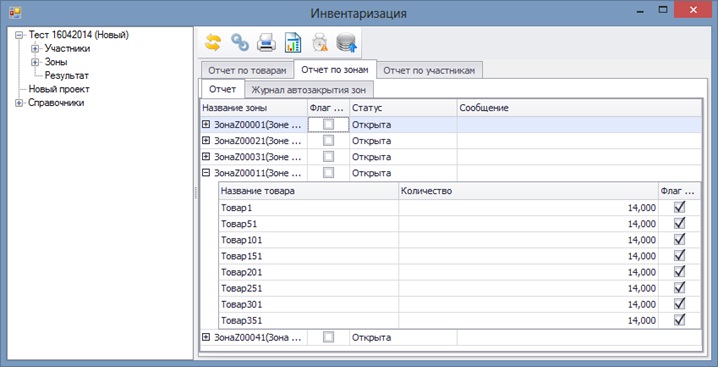Uncheck the flag for Товар1

click(680, 208)
